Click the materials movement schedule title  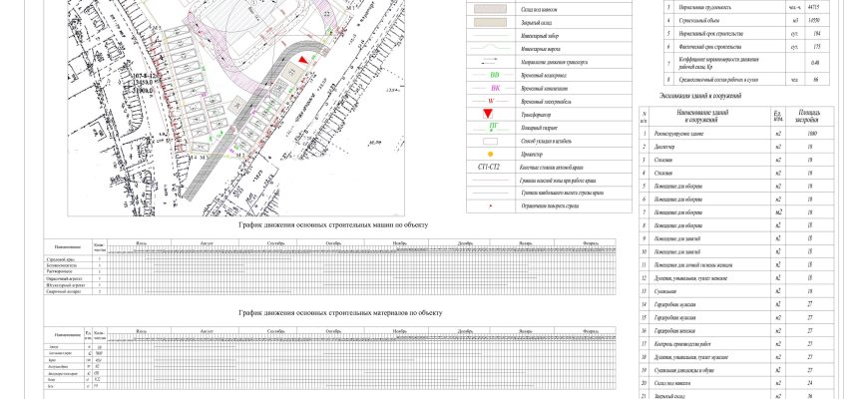point(339,312)
